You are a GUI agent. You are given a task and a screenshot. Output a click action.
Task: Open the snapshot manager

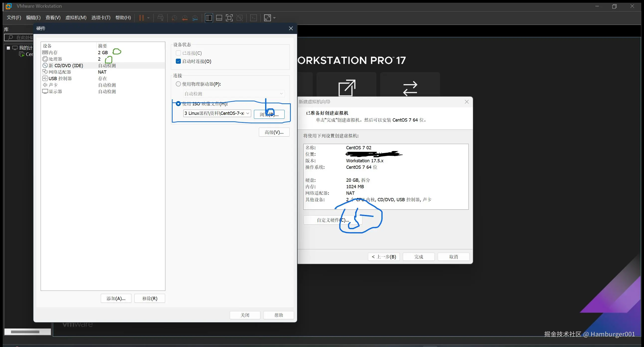coord(195,17)
